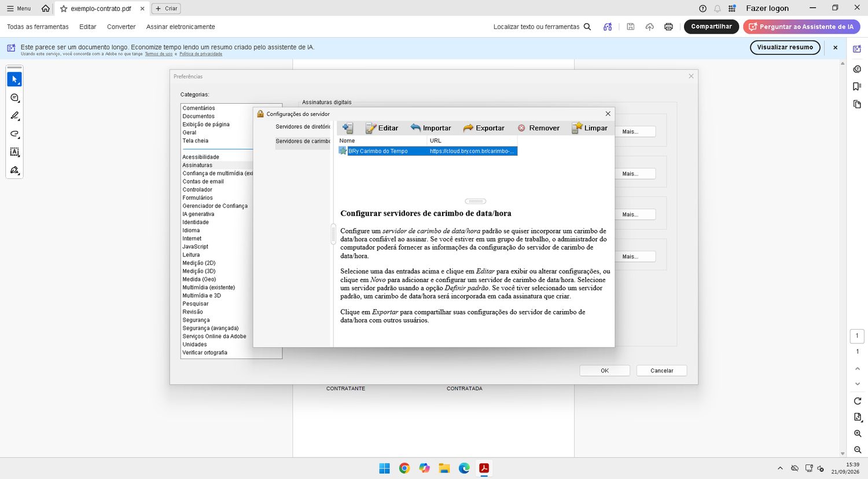Click Editar in the server settings toolbar
868x479 pixels.
pos(382,128)
